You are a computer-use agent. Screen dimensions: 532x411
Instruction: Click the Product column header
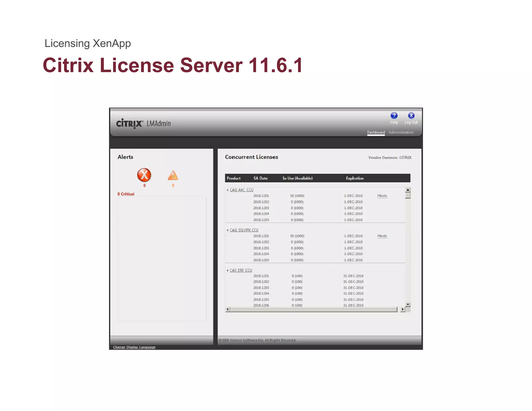tap(234, 178)
